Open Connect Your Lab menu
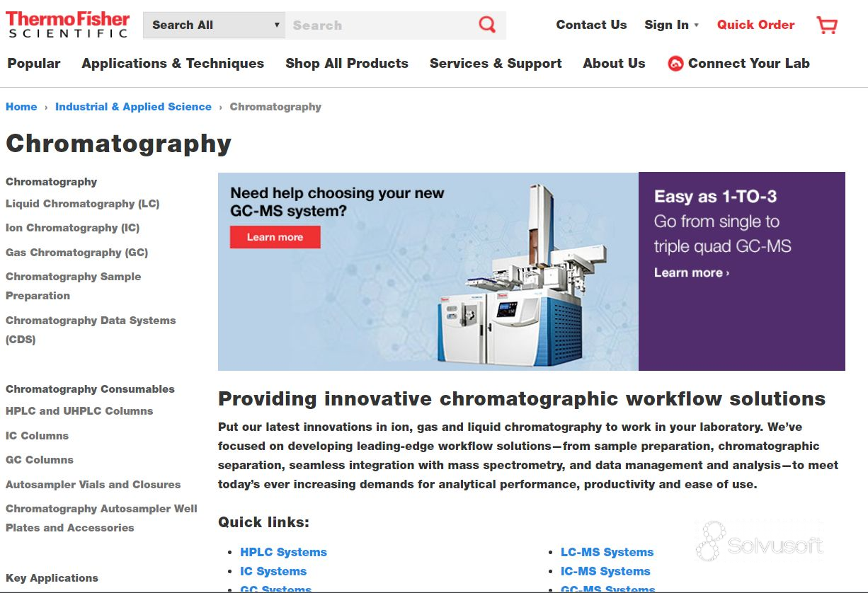 [748, 63]
